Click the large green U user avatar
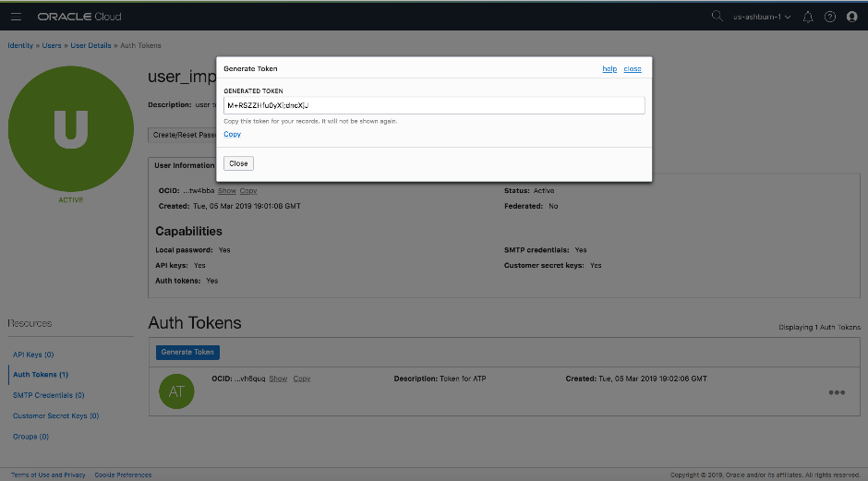The image size is (868, 481). click(x=71, y=128)
